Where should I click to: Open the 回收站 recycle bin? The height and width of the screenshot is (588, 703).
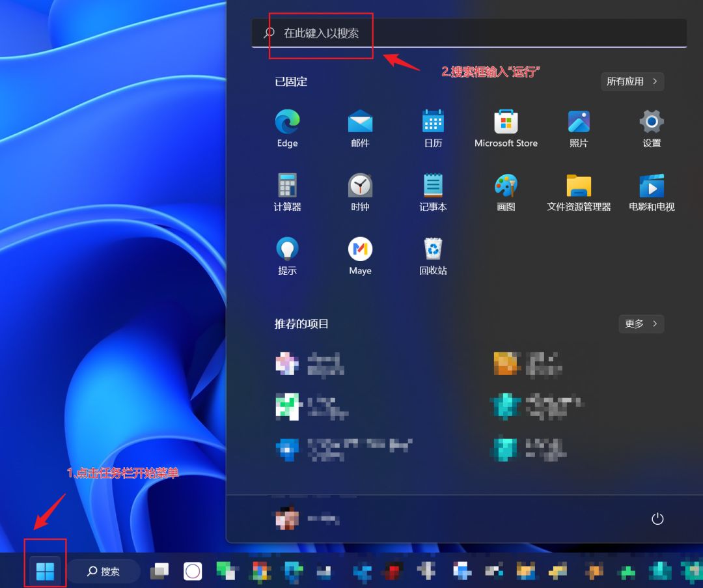(433, 249)
